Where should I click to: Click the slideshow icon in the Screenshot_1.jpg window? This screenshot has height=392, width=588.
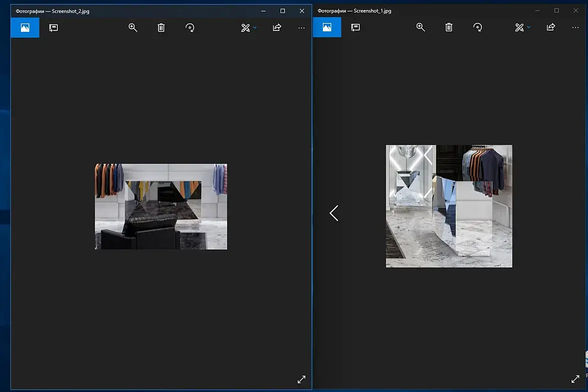click(355, 27)
